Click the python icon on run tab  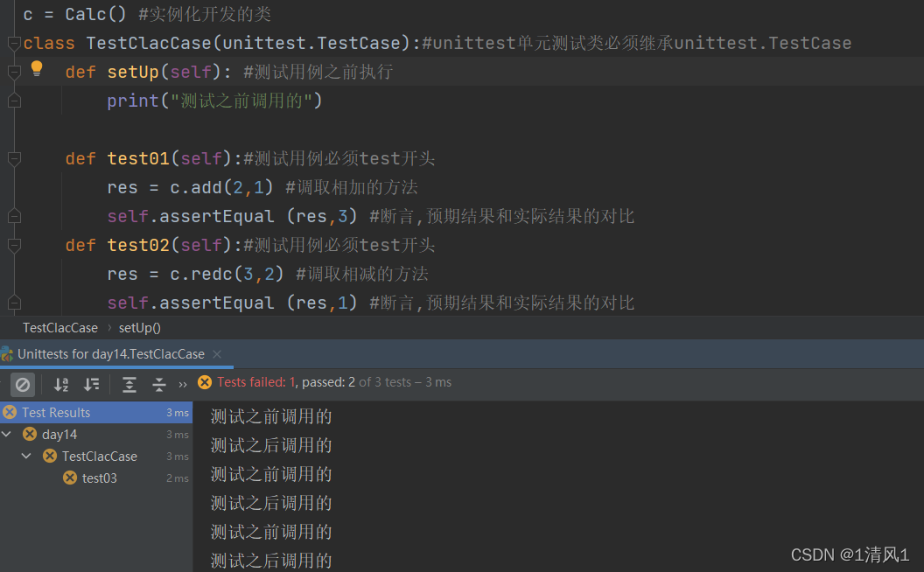pyautogui.click(x=7, y=354)
